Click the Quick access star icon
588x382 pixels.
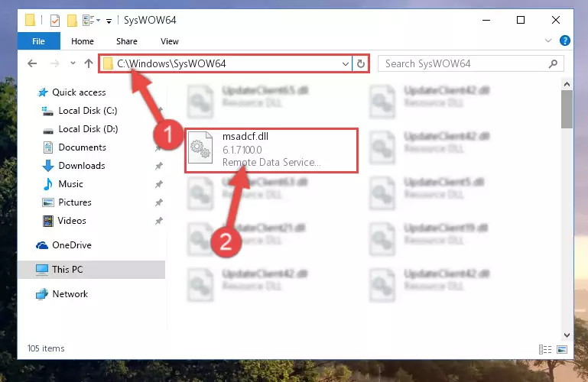pos(43,92)
